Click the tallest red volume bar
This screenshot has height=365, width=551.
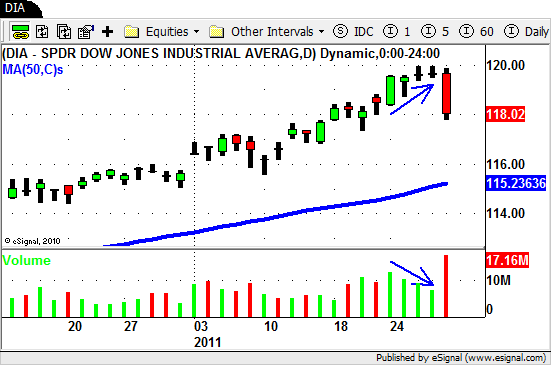click(x=446, y=286)
